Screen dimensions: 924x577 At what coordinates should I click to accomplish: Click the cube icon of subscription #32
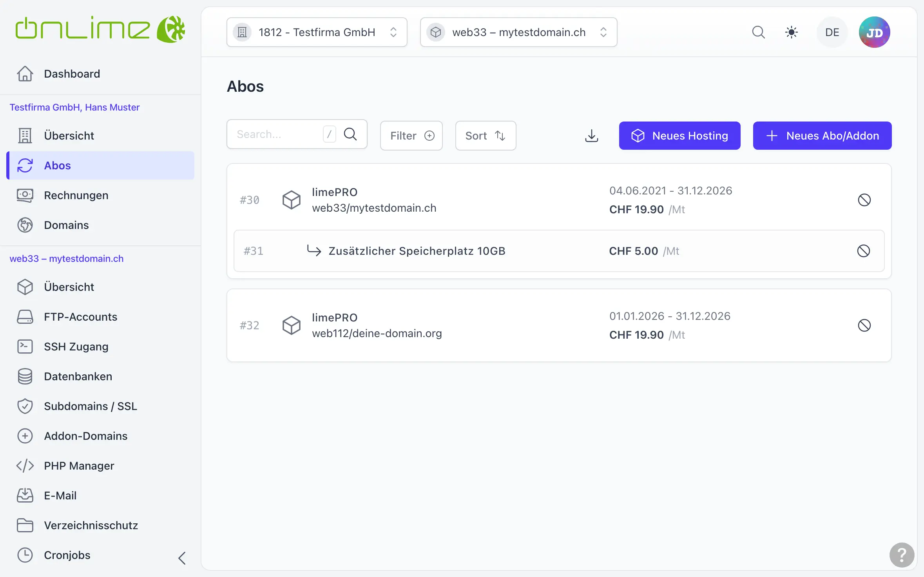click(291, 325)
